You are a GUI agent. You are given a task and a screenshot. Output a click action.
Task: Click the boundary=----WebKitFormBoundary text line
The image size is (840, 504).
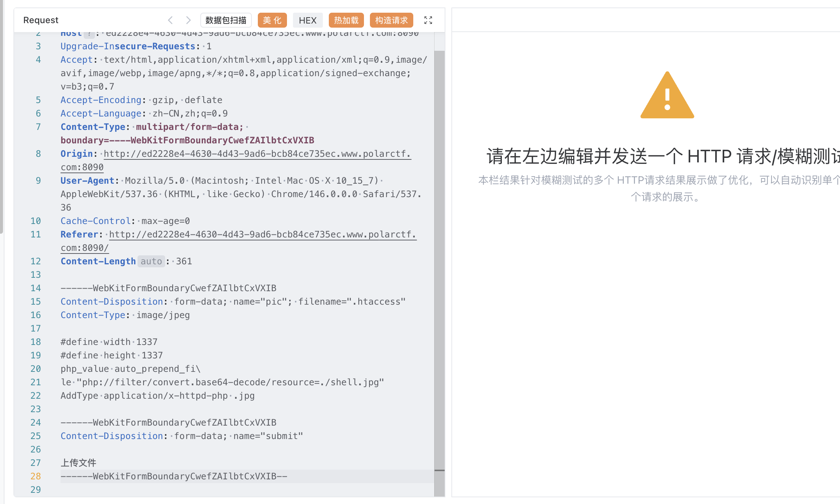(x=187, y=140)
